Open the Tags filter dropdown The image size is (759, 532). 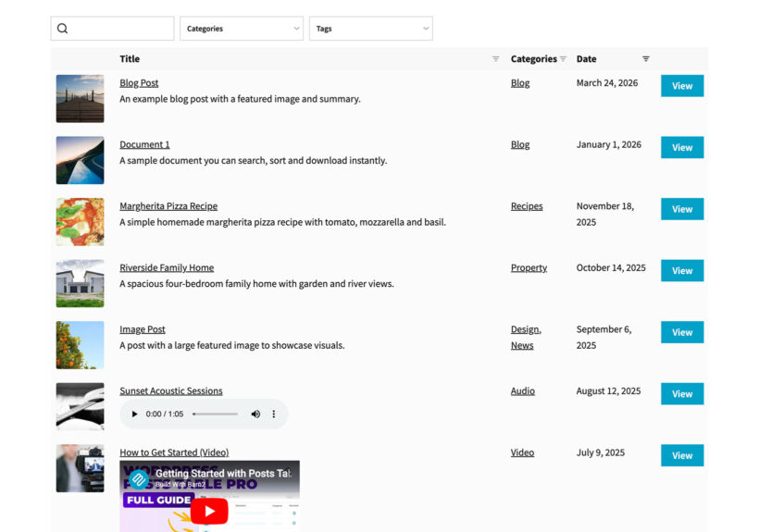pos(371,29)
